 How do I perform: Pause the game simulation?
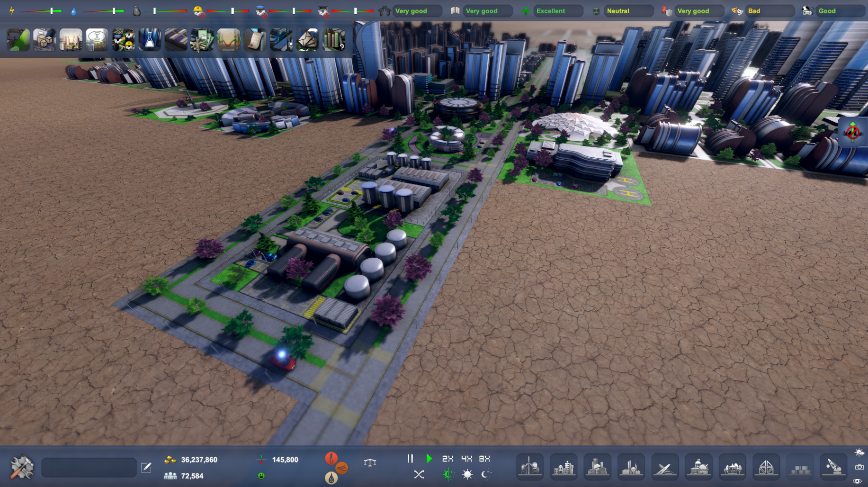click(410, 459)
